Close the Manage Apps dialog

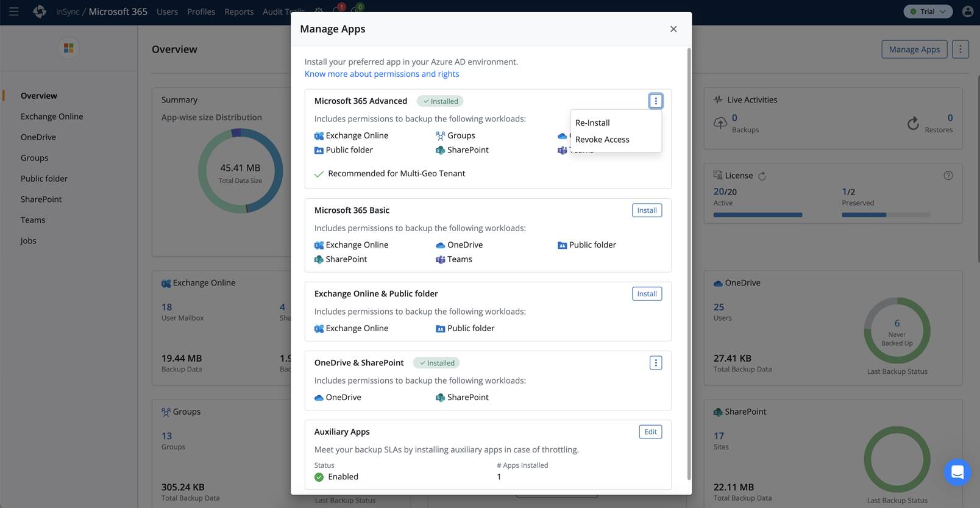[x=673, y=29]
